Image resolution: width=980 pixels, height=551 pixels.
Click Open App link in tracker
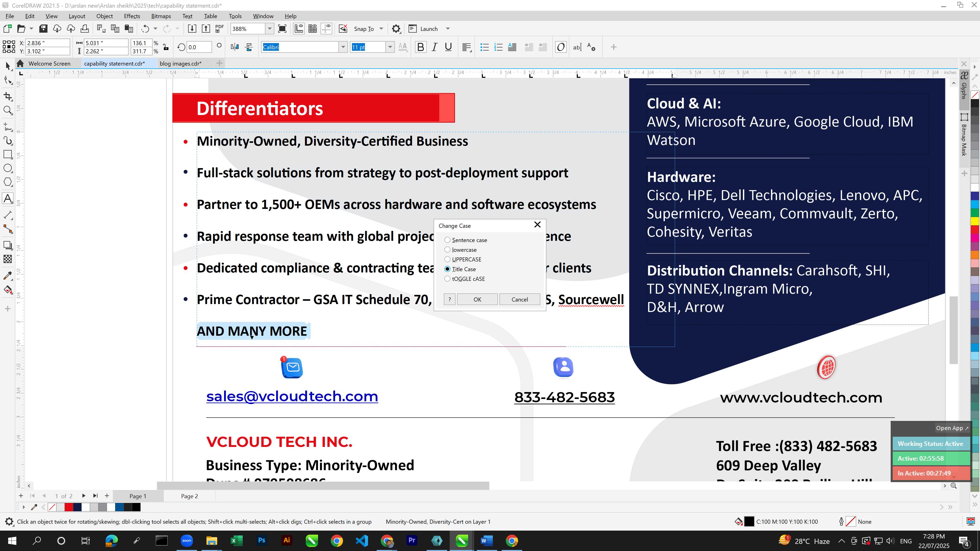[x=952, y=428]
